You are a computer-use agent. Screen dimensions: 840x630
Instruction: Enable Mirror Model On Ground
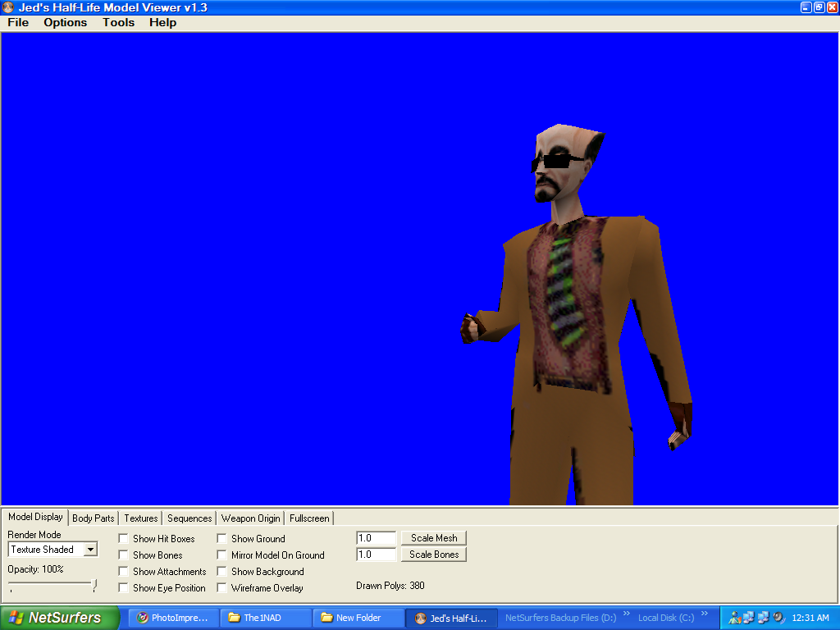(221, 555)
